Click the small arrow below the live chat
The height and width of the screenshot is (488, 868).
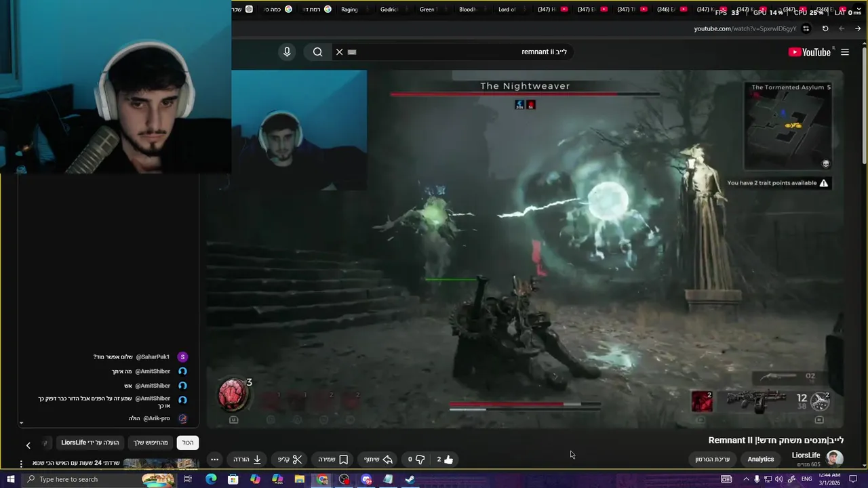tap(21, 423)
